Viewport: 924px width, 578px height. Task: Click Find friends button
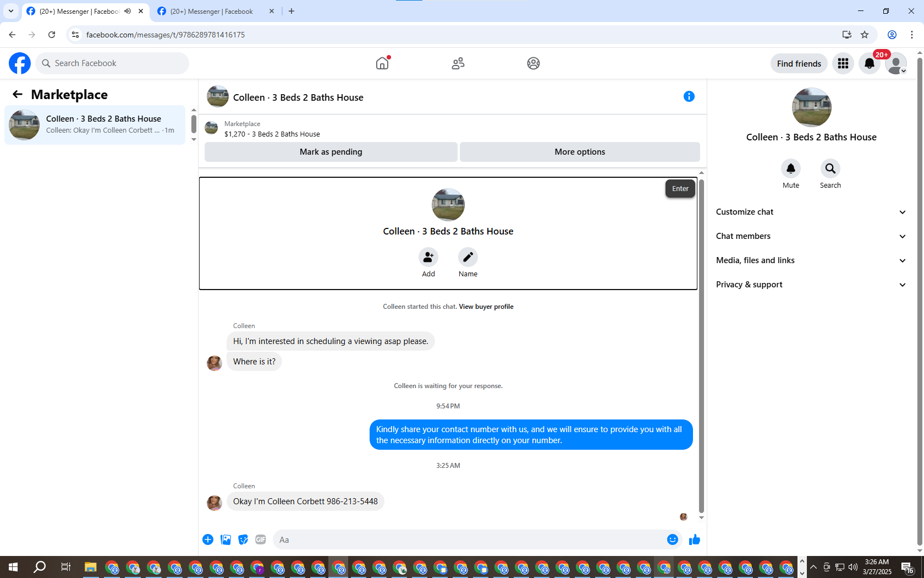coord(799,63)
